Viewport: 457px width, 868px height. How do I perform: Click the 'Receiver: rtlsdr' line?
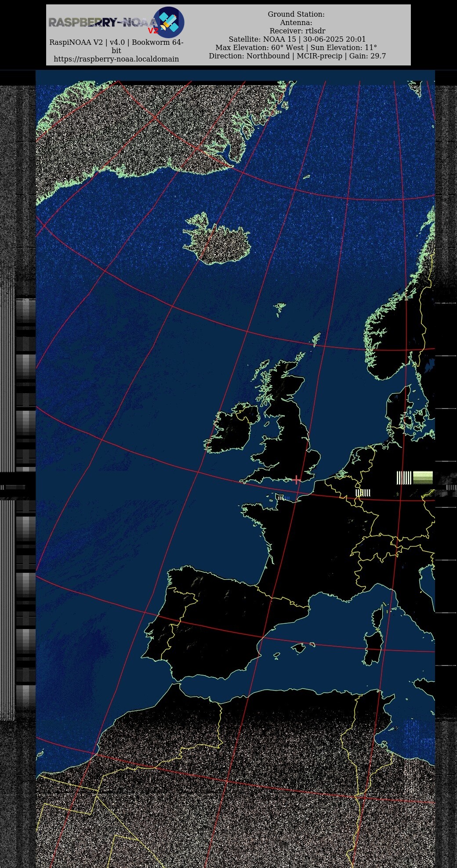pos(297,31)
